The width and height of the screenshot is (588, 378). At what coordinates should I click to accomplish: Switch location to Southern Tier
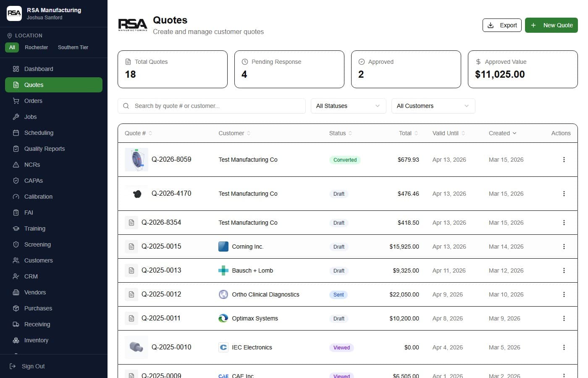[73, 47]
